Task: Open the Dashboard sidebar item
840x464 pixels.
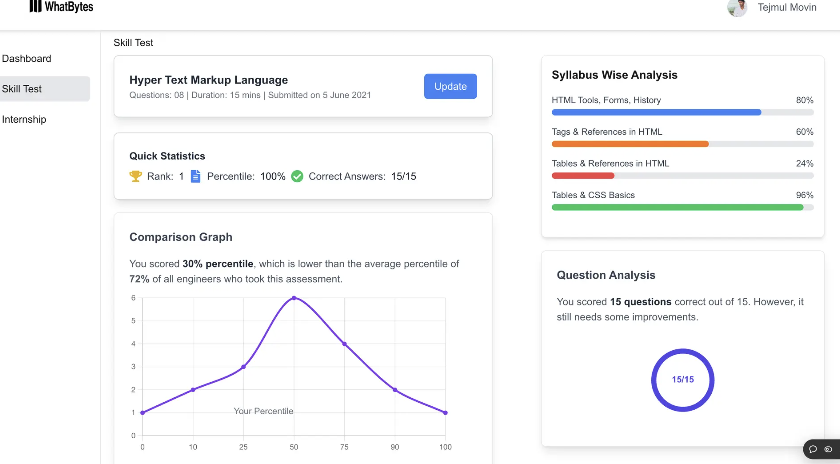Action: click(27, 59)
